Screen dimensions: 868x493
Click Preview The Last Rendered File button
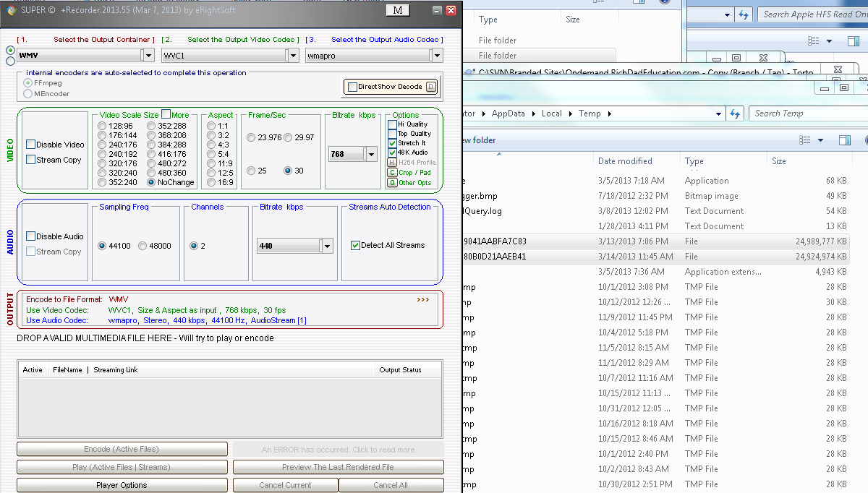pyautogui.click(x=338, y=467)
